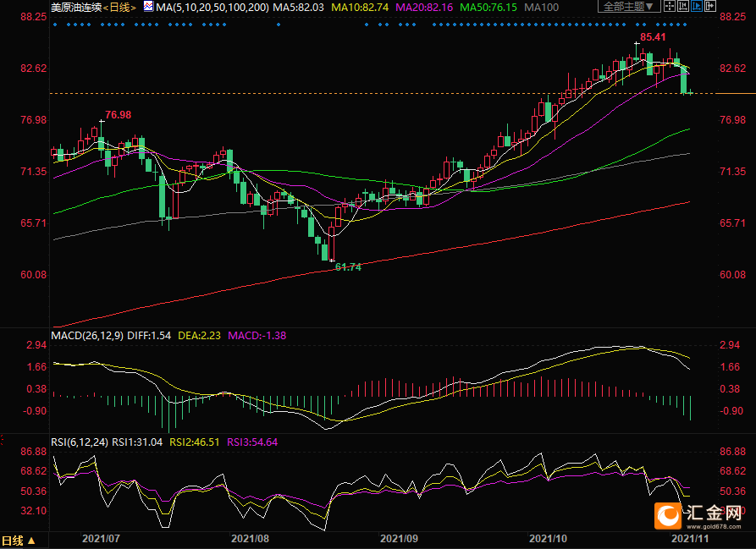
Task: Click the 2021/09 date on time axis
Action: click(398, 538)
